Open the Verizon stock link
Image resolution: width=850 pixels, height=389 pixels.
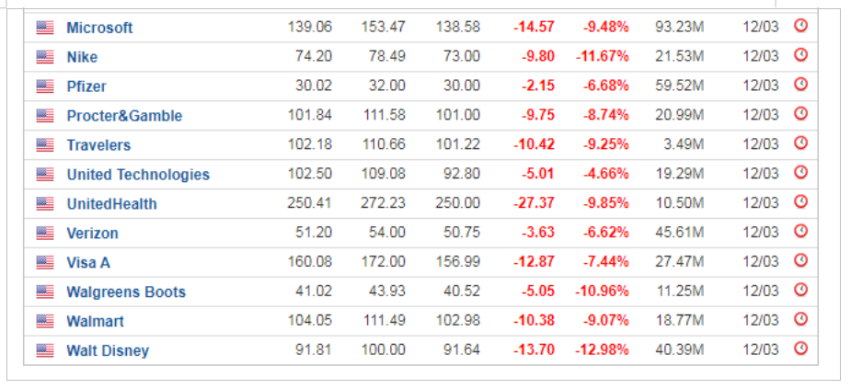pos(92,233)
